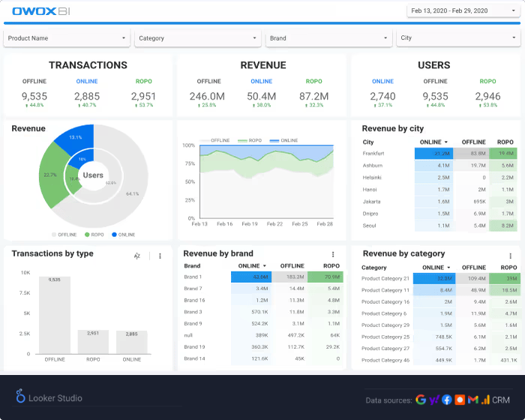Viewport: 525px width, 420px height.
Task: Click the null brand row
Action: 263,335
